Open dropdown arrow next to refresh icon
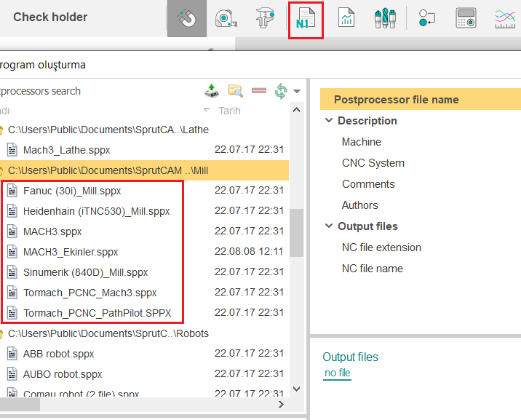521x420 pixels. click(297, 92)
